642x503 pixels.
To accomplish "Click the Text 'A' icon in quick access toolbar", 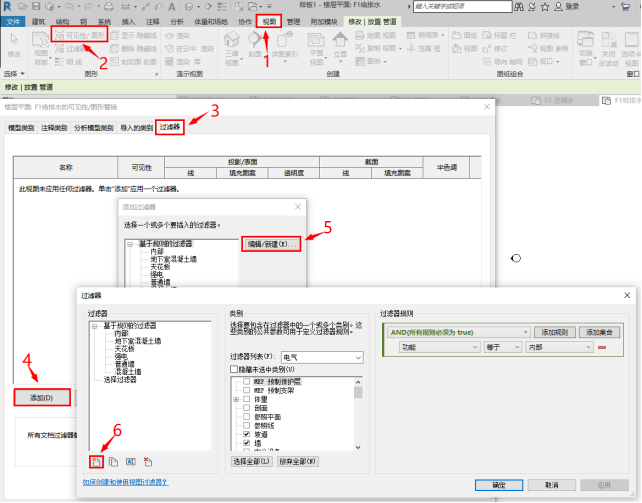I will 172,6.
